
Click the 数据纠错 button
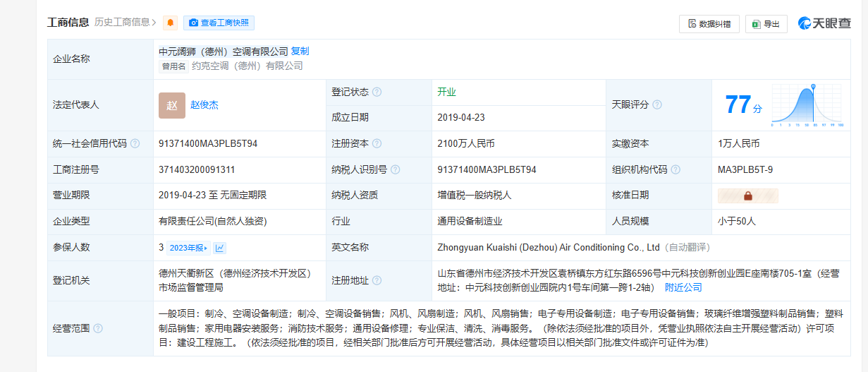709,24
